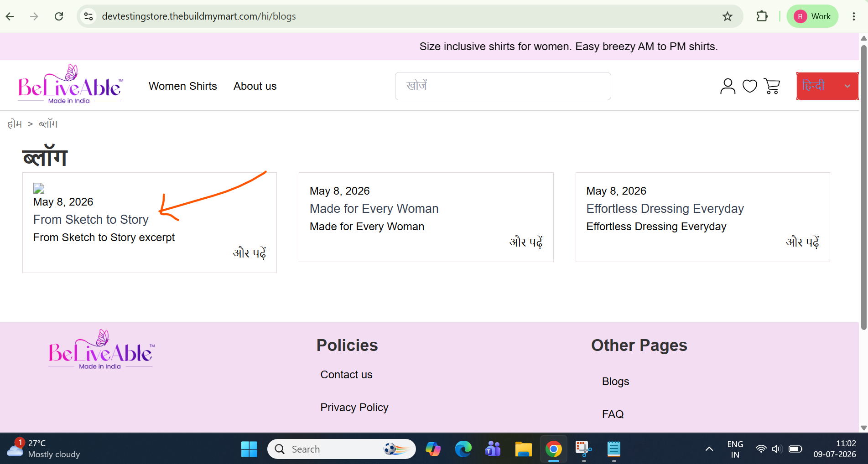Click the taskbar Search box
This screenshot has height=464, width=868.
coord(342,449)
